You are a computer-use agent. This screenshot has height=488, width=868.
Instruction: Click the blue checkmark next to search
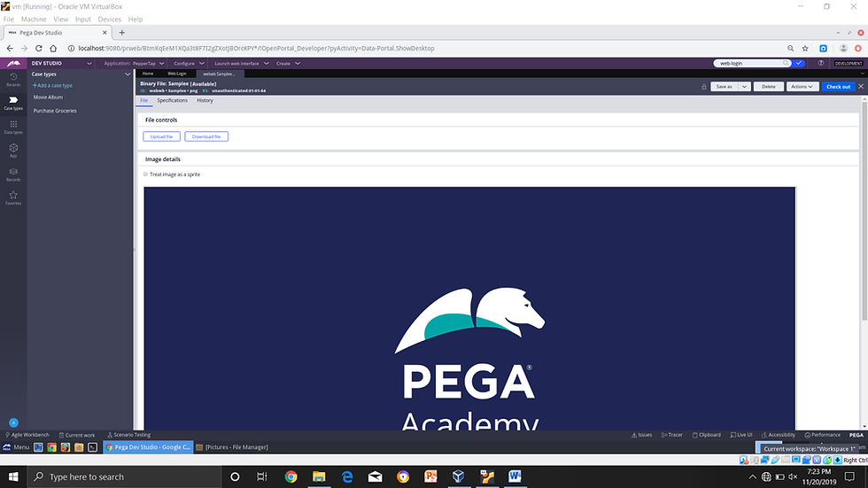pos(799,63)
